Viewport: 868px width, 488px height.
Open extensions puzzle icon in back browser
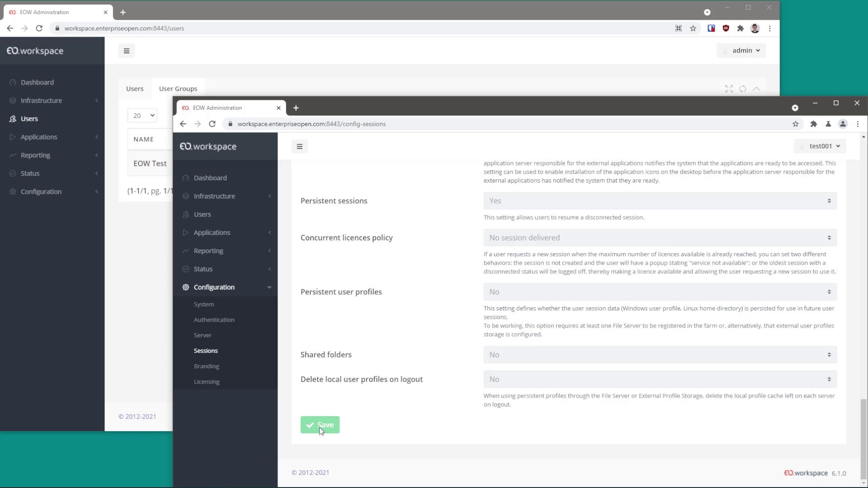[x=740, y=28]
